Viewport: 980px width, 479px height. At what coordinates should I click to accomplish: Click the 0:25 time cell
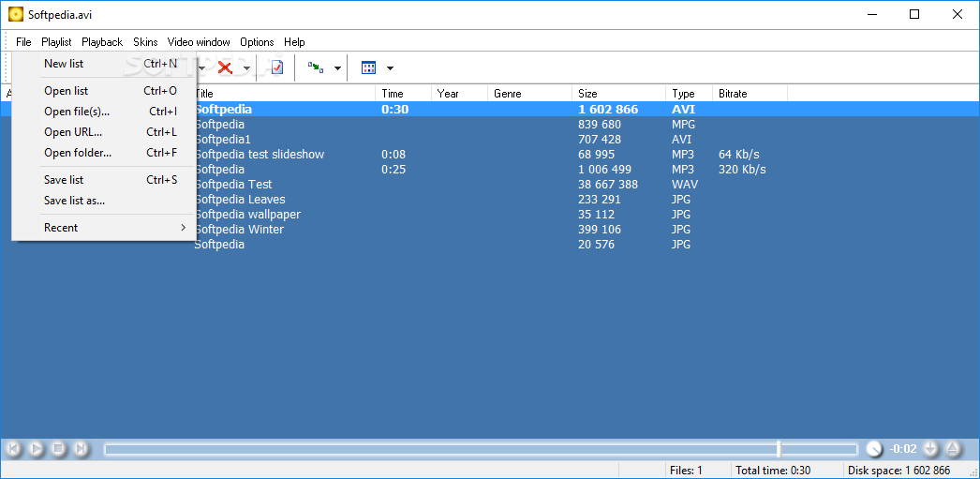pos(393,170)
